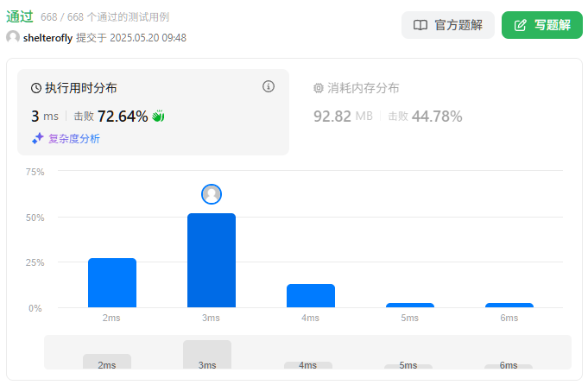The image size is (588, 385).
Task: Click the 6ms bar in the chart
Action: (x=509, y=305)
